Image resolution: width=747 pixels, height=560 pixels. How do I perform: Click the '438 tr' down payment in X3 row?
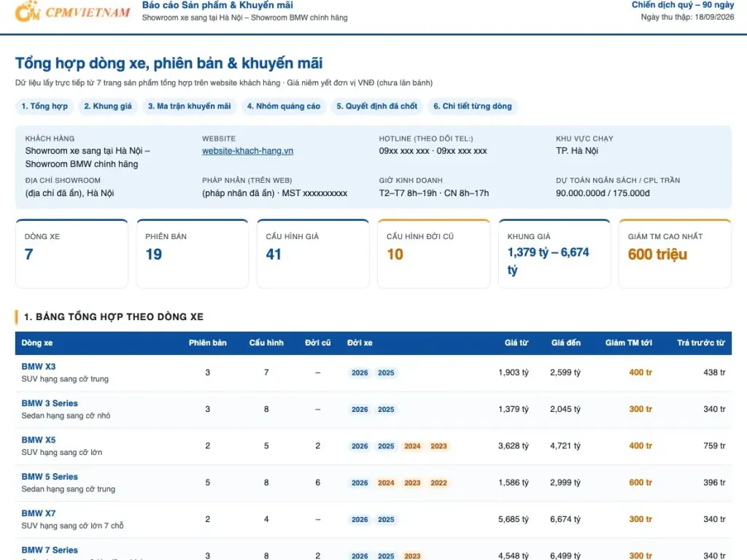714,373
